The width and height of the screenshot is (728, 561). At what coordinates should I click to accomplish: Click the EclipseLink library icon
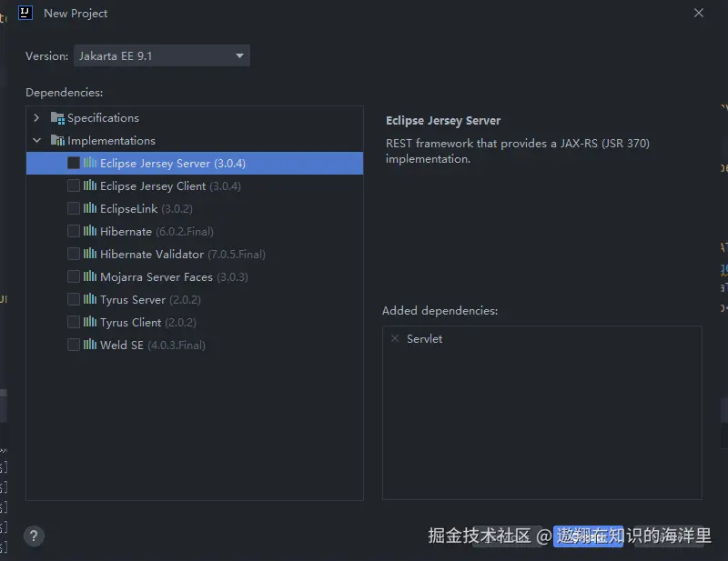click(x=90, y=208)
